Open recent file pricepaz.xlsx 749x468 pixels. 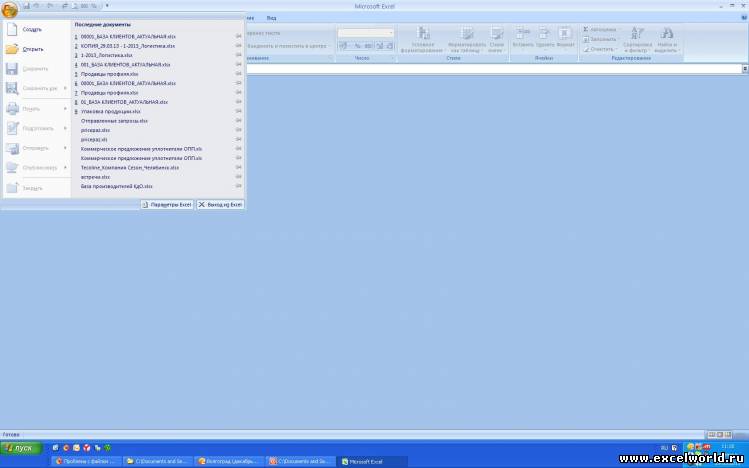tap(95, 130)
